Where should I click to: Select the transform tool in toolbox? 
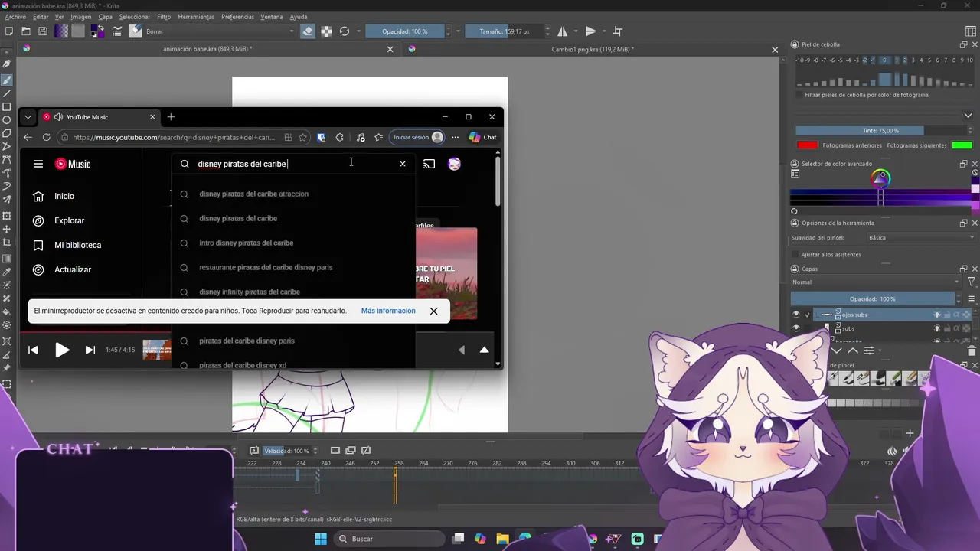[7, 216]
